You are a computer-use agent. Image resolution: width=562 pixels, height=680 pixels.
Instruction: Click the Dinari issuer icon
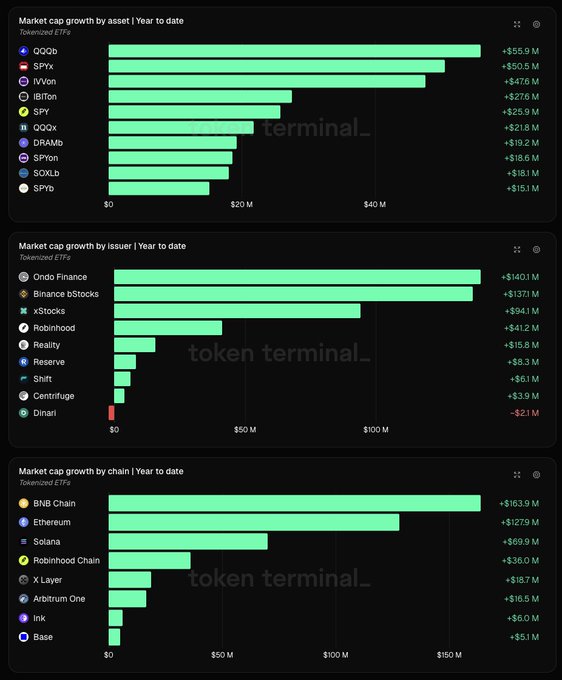24,413
